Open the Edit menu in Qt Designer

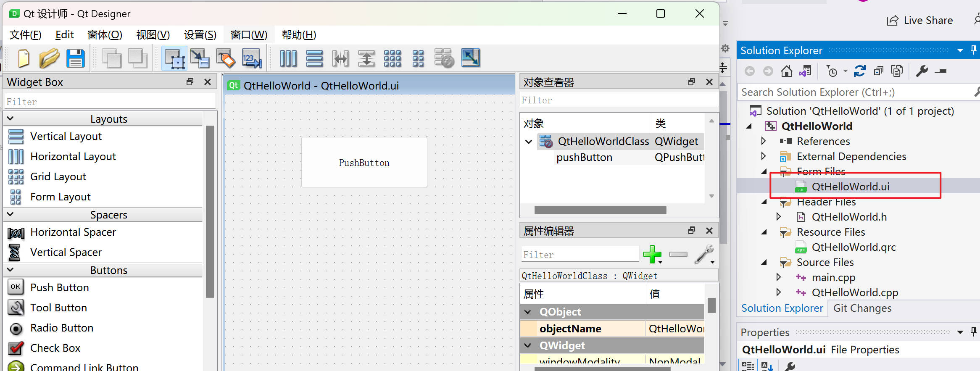64,34
